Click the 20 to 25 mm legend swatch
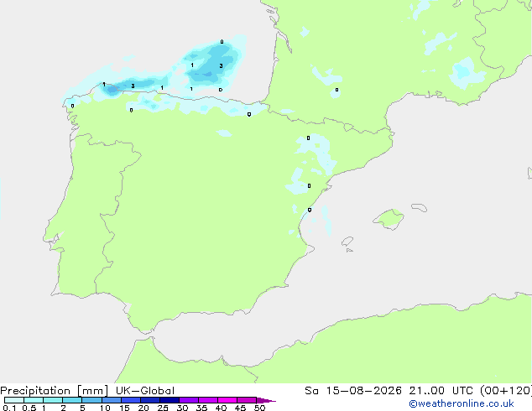This screenshot has width=532, height=411. tap(149, 400)
